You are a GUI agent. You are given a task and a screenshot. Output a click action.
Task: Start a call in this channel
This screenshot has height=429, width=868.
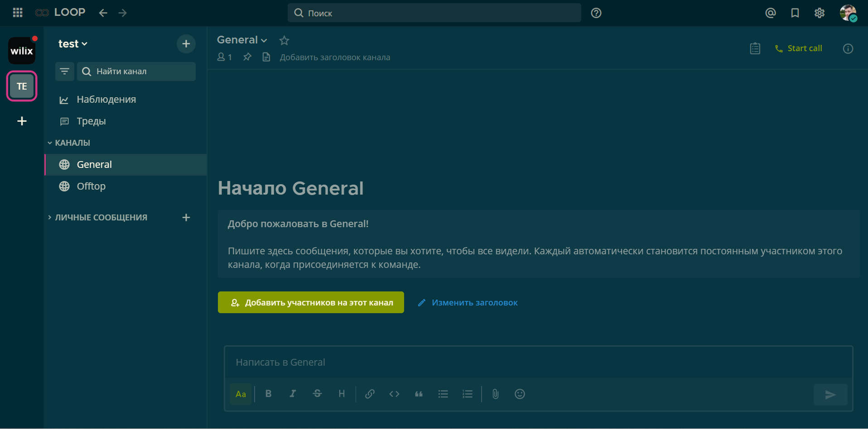point(798,48)
